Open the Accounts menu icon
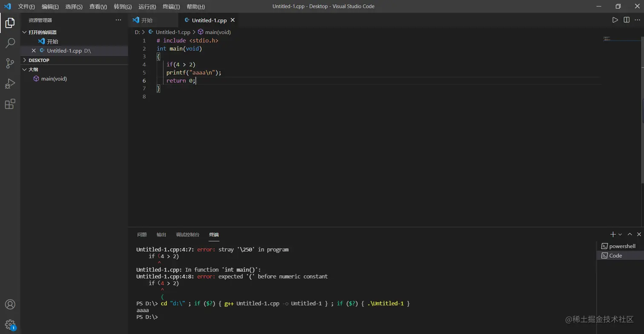This screenshot has height=334, width=644. 10,304
